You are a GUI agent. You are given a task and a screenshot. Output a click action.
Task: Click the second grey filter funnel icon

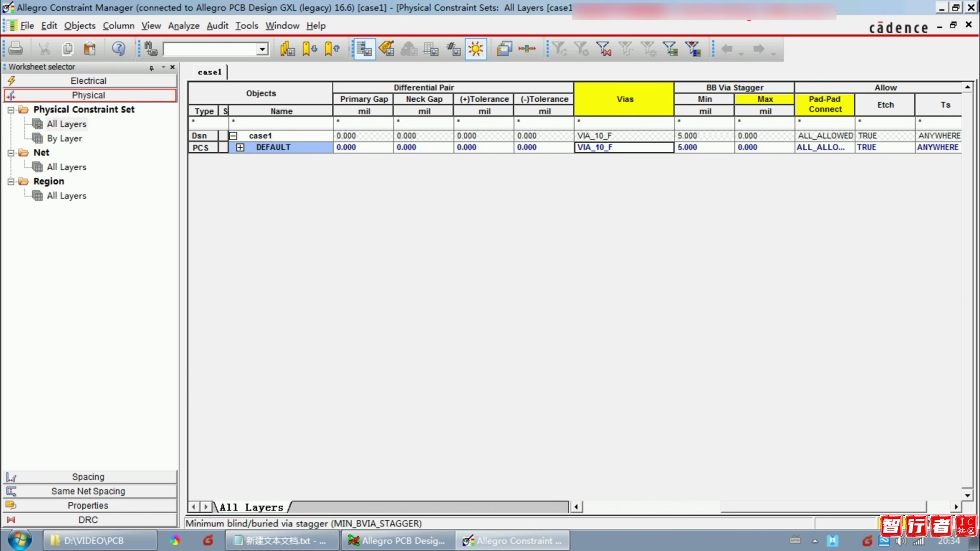(581, 49)
